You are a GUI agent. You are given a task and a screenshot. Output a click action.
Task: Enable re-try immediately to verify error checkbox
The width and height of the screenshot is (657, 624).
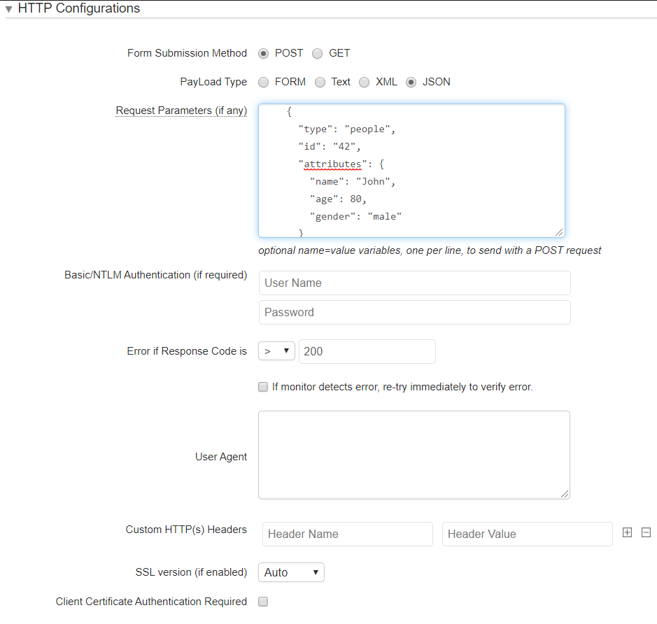click(263, 387)
